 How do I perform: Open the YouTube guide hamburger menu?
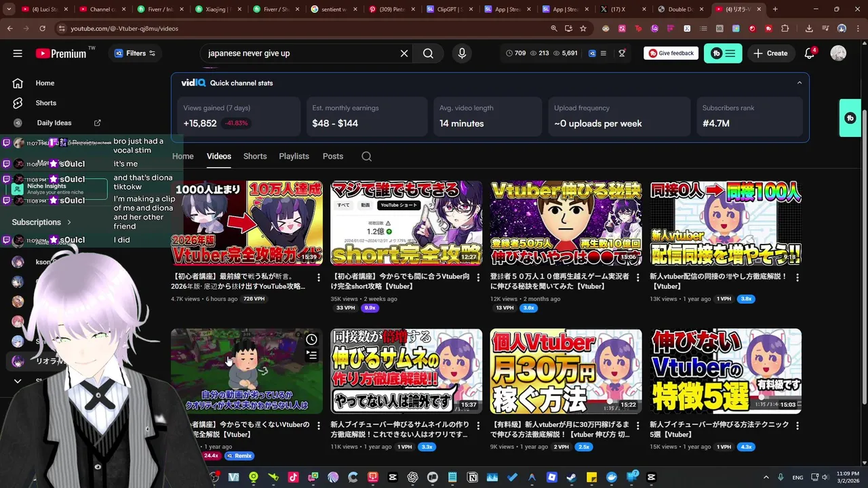point(18,54)
